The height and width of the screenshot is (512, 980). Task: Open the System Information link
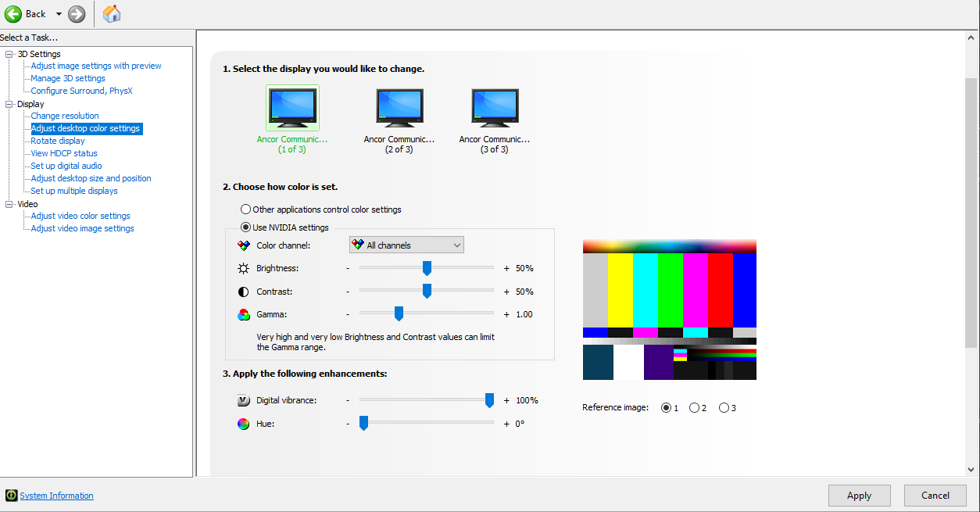[x=56, y=496]
